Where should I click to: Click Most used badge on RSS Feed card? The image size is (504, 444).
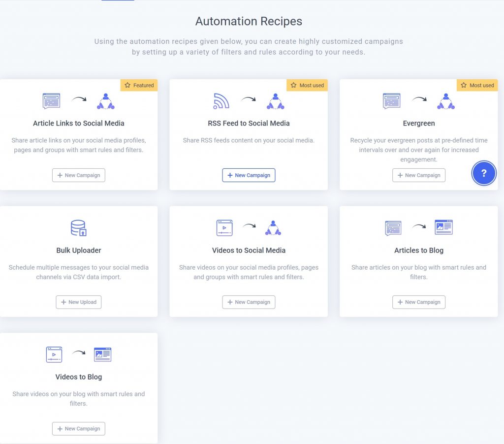[307, 85]
